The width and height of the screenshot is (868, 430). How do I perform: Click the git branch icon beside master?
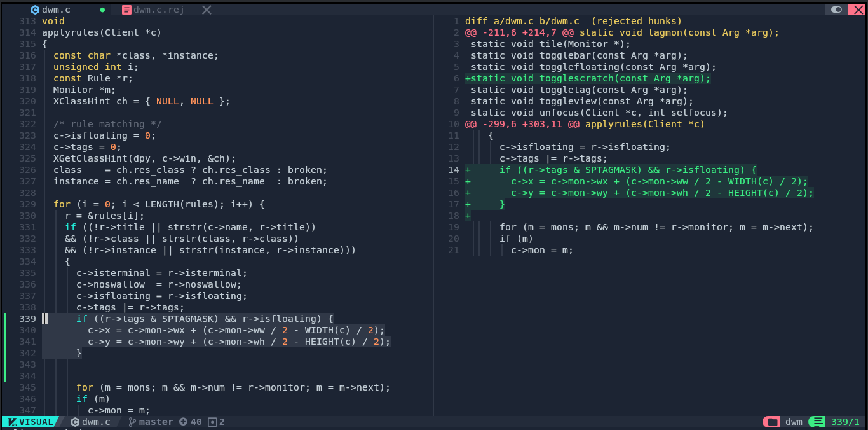pos(132,422)
